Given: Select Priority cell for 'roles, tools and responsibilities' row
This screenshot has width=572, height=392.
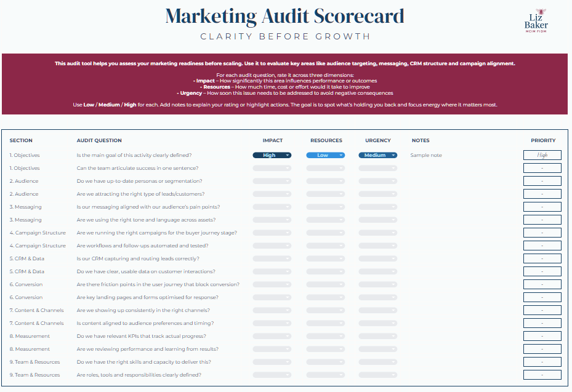Looking at the screenshot, I should 542,375.
